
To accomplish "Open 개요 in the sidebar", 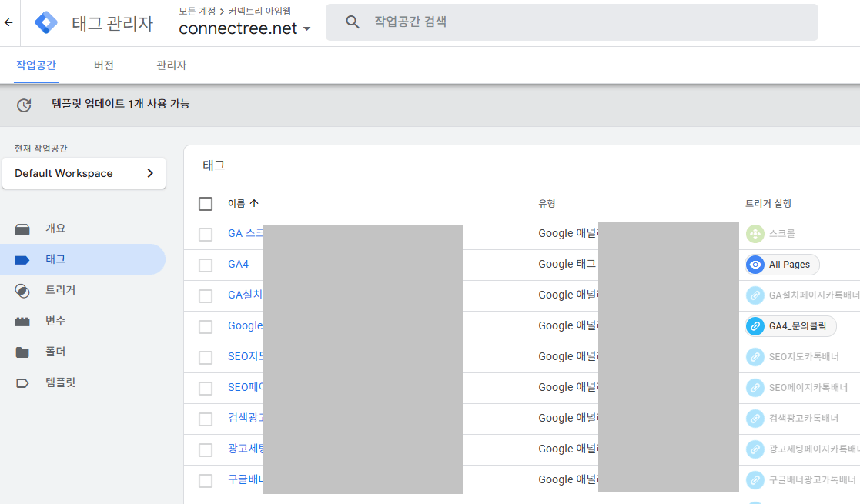I will point(55,229).
